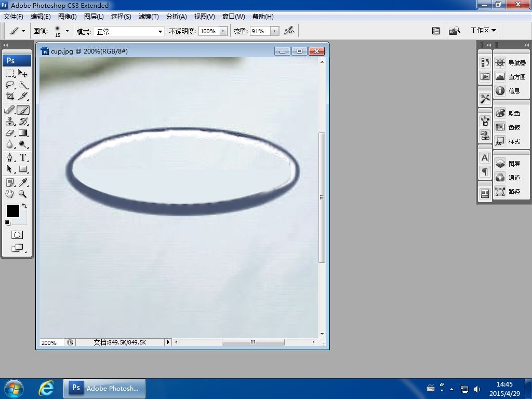Change the screen mode button
532x399 pixels.
click(x=17, y=248)
